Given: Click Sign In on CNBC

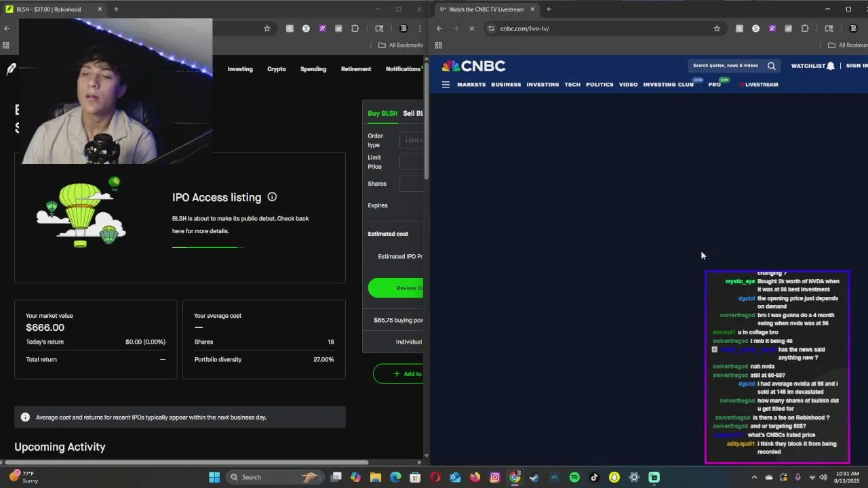Looking at the screenshot, I should (857, 66).
